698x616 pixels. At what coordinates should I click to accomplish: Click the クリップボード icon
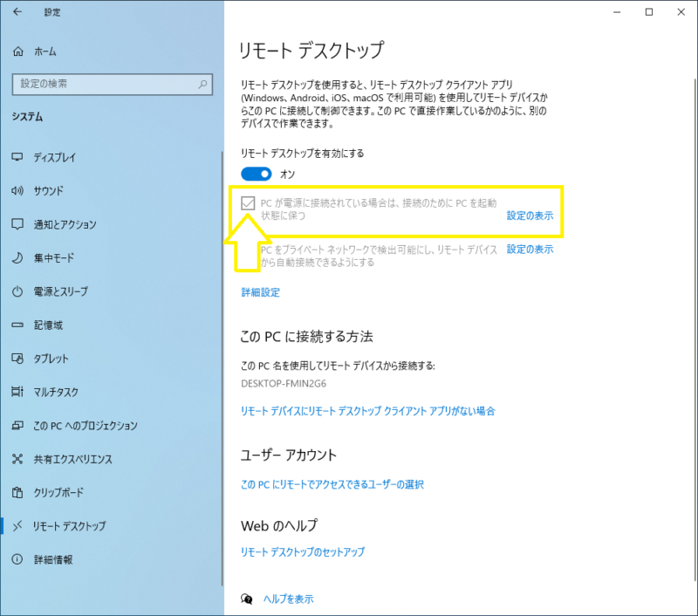point(17,492)
